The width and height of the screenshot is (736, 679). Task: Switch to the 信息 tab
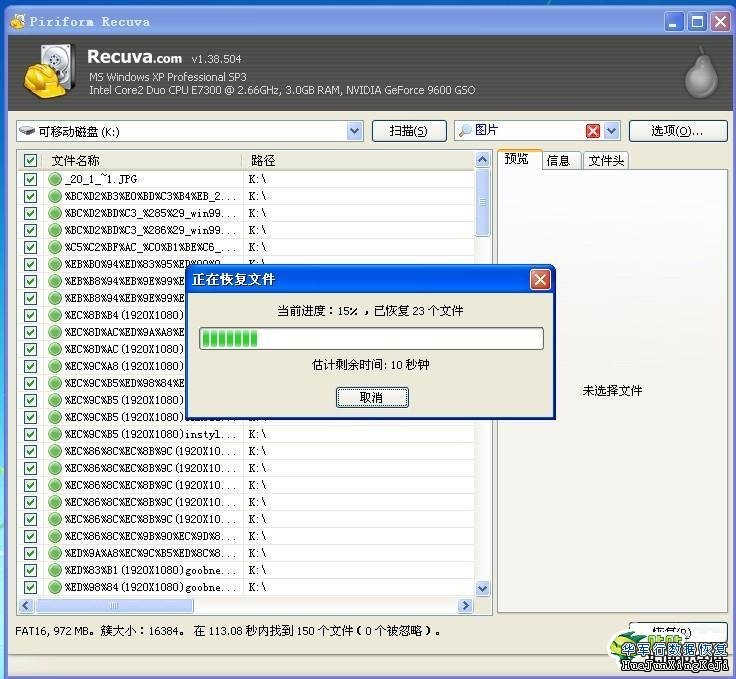tap(559, 160)
